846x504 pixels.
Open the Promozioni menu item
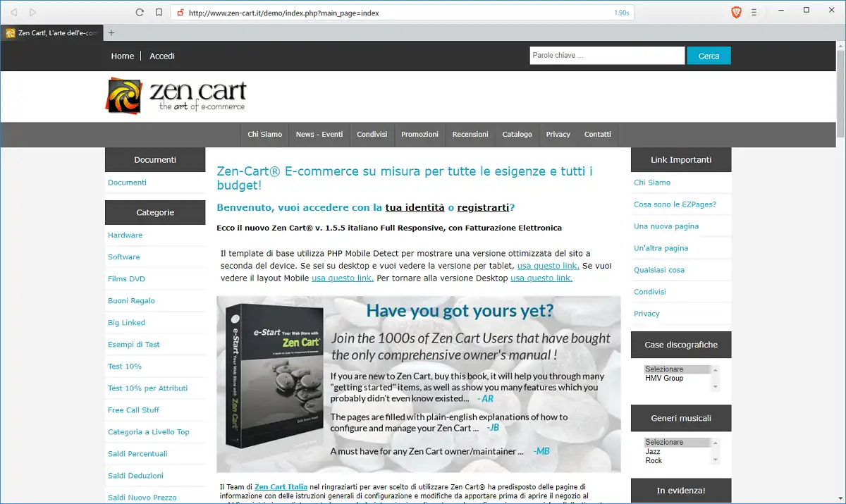point(419,134)
